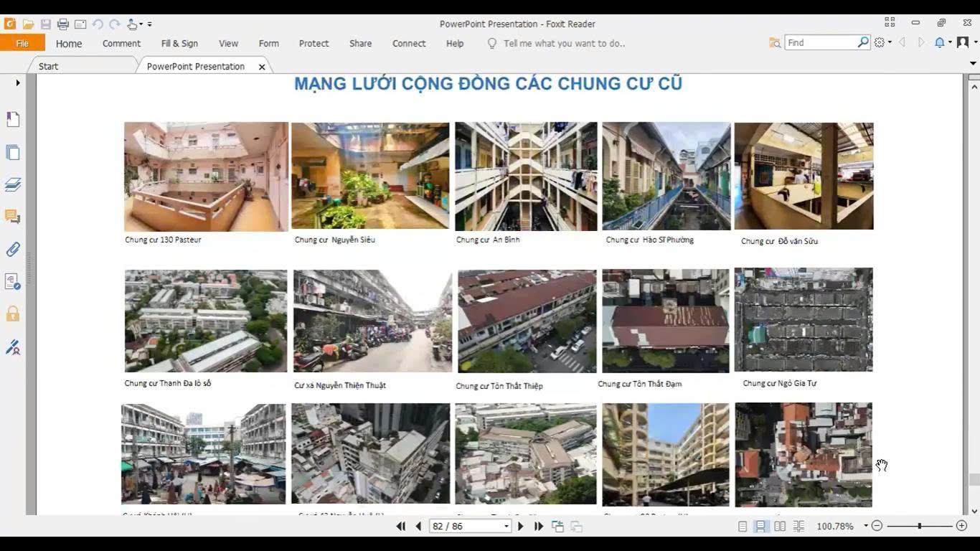Image resolution: width=980 pixels, height=551 pixels.
Task: Close the PowerPoint Presentation tab
Action: [262, 67]
